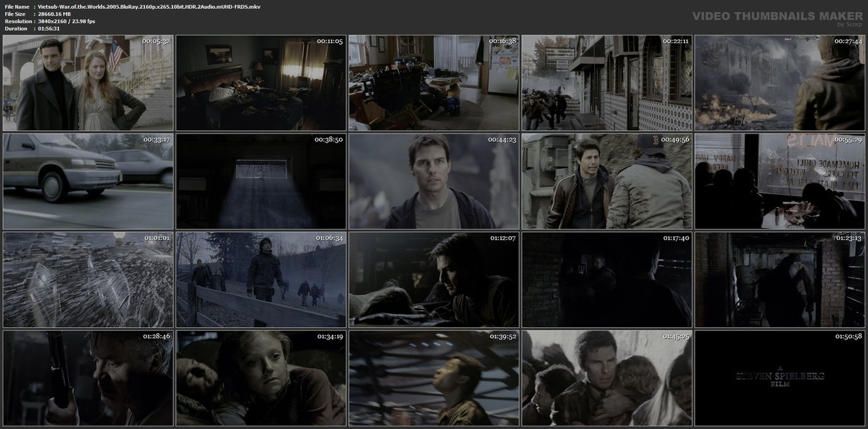Pick the cracked glass thumbnail at 01:01:01

(x=88, y=280)
